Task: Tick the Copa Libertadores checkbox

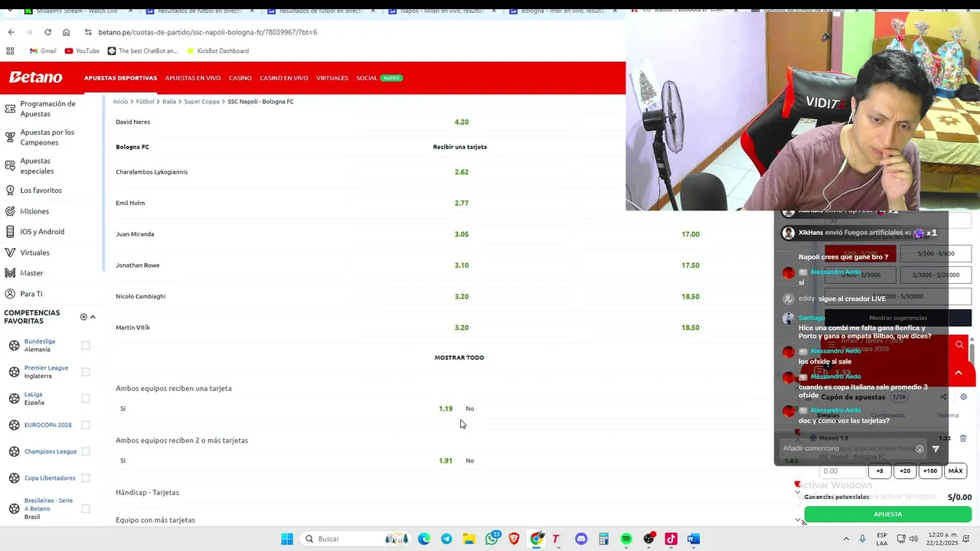Action: click(86, 478)
